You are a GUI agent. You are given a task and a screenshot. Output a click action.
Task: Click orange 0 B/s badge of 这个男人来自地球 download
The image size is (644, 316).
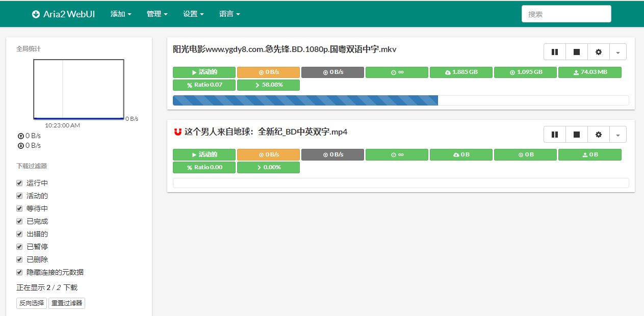(268, 154)
